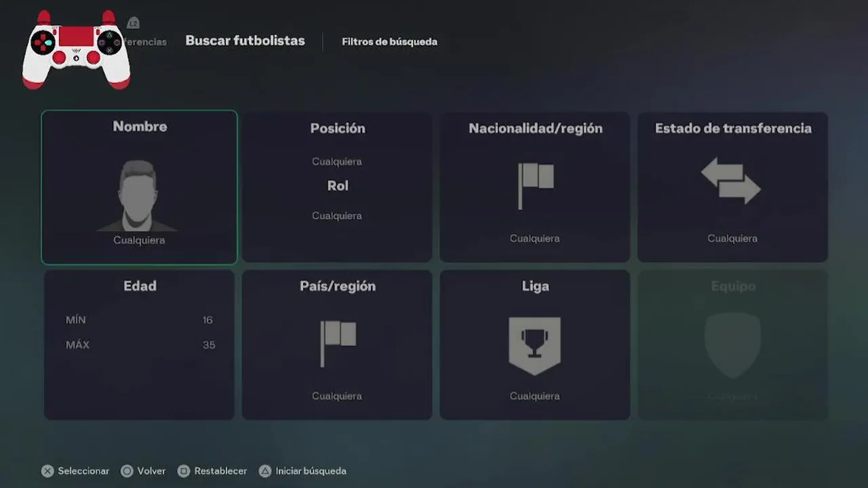Click the Rol heading

click(x=338, y=186)
